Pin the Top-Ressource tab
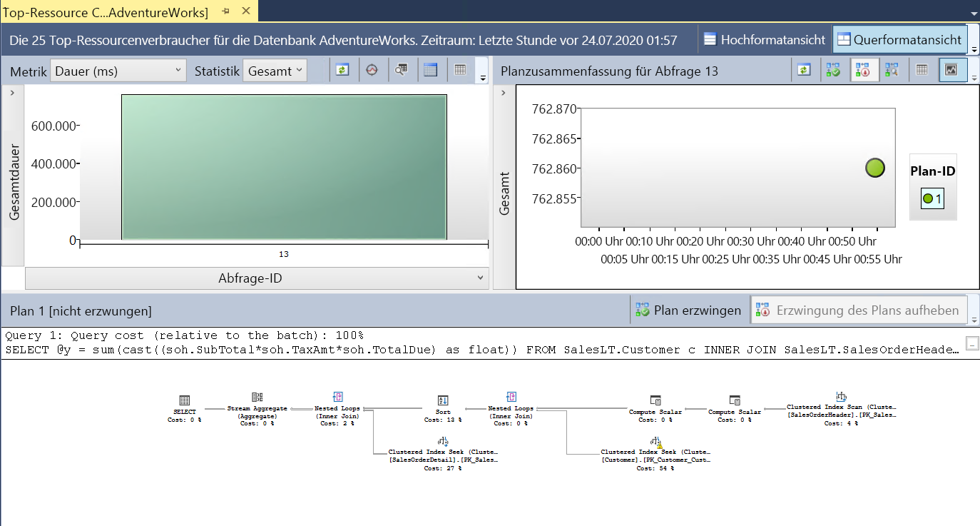980x526 pixels. (x=226, y=11)
